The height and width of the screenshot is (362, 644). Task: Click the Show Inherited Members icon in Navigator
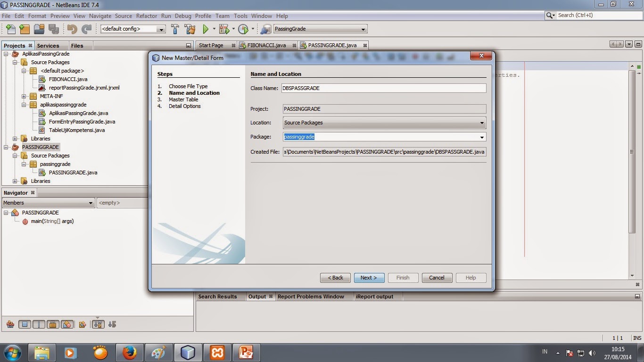point(10,324)
